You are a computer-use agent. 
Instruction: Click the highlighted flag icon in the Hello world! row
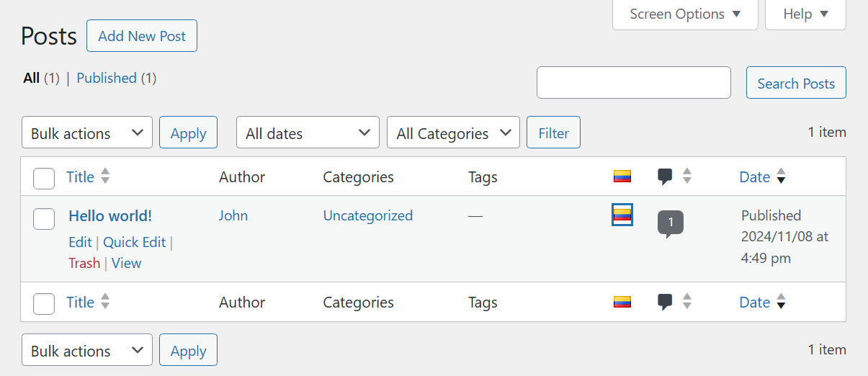[x=622, y=215]
